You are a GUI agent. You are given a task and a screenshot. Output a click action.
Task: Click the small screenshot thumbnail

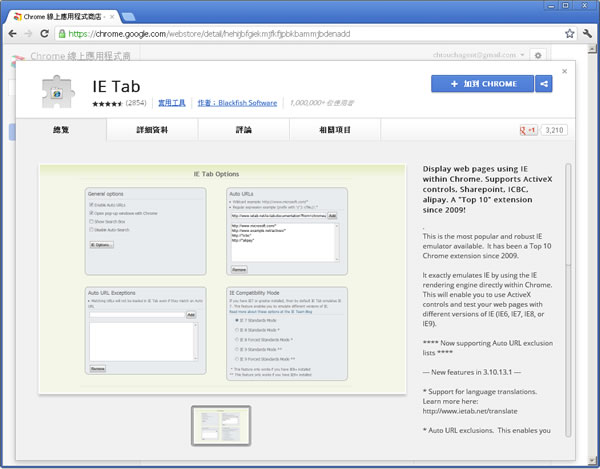[221, 425]
